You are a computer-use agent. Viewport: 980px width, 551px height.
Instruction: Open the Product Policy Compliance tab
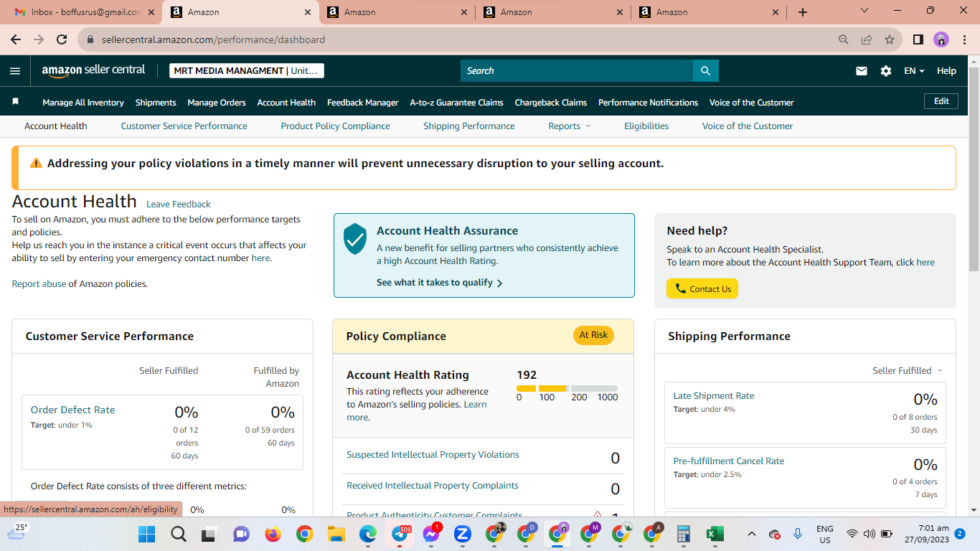[x=335, y=126]
